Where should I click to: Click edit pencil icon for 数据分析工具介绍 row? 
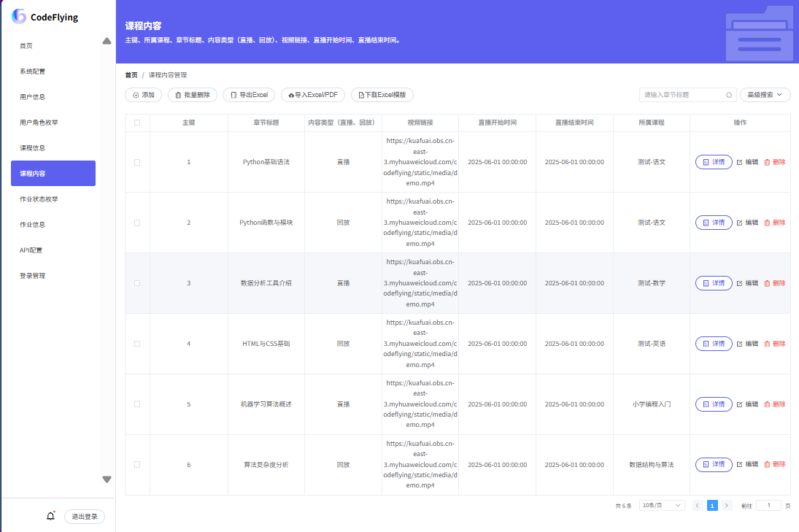[x=739, y=283]
